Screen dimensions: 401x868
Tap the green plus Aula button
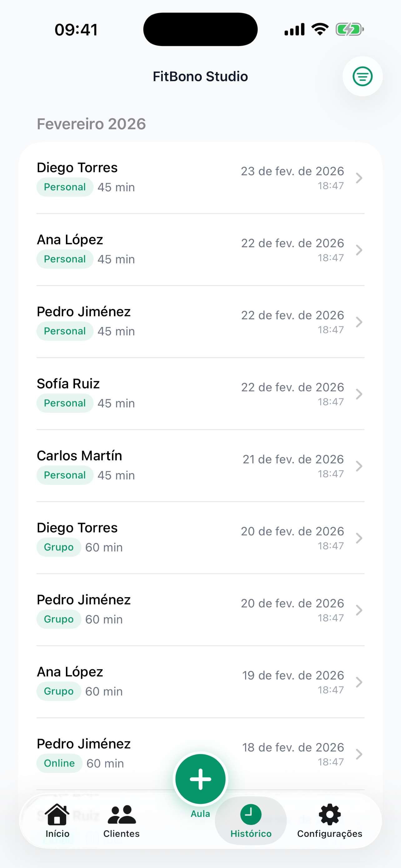click(200, 779)
